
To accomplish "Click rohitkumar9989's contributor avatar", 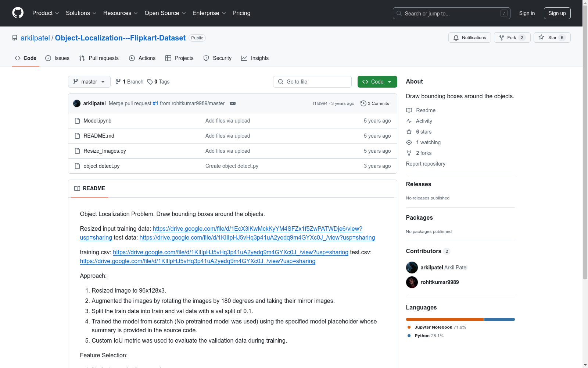I will 412,282.
